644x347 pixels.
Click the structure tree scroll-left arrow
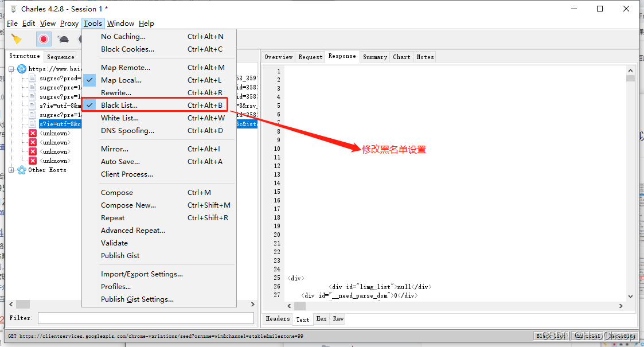coord(11,305)
